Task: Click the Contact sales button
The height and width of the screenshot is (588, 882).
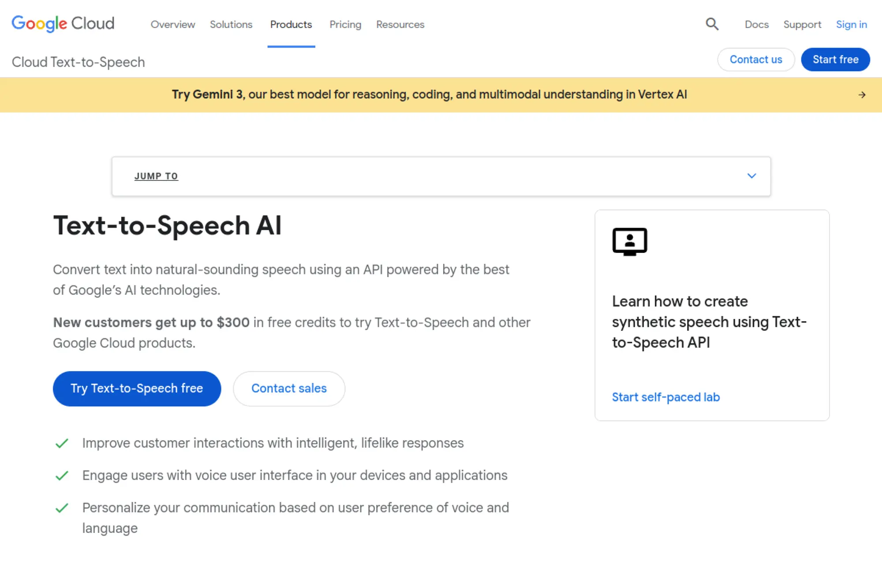Action: [x=289, y=389]
